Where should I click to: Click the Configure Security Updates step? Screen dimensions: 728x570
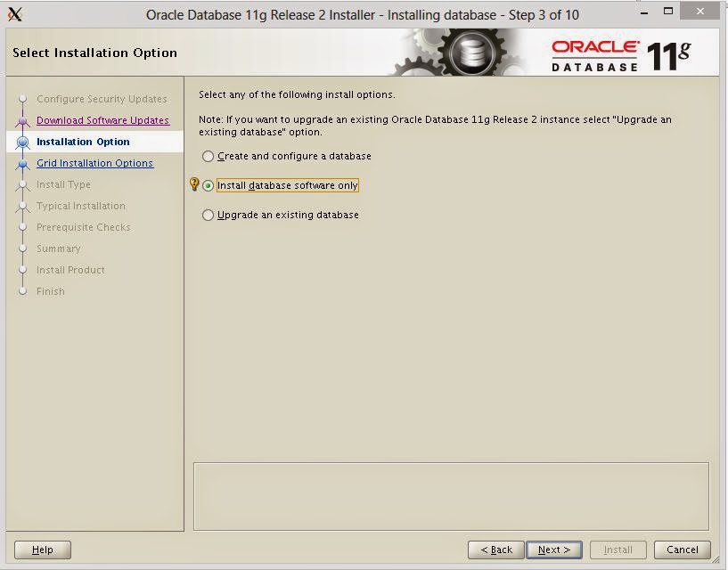(x=102, y=99)
